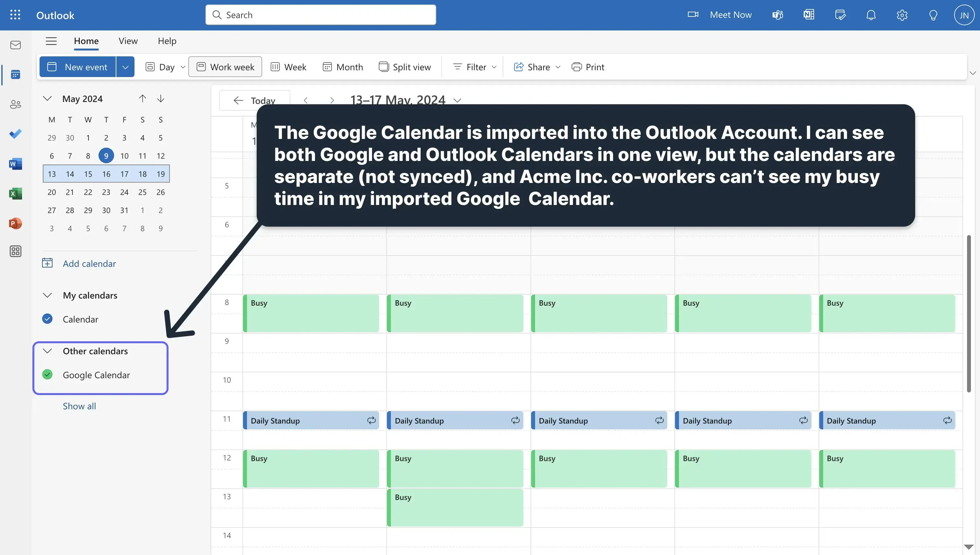Toggle the notifications bell
980x555 pixels.
click(x=871, y=15)
